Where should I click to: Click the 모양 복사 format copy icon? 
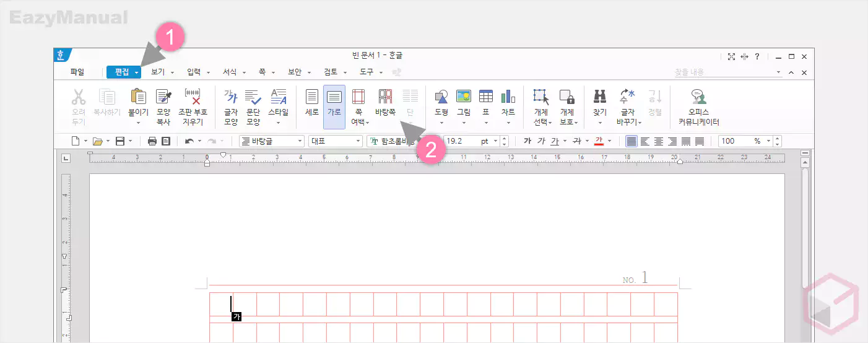(x=163, y=97)
